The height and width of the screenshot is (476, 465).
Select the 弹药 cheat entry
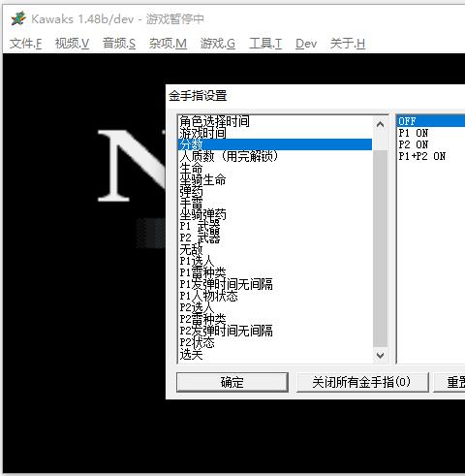click(275, 191)
